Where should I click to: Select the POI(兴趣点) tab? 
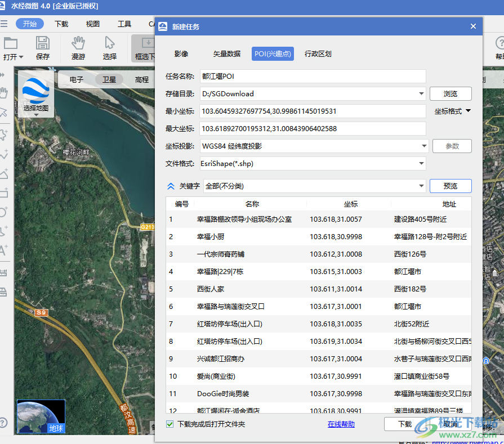click(x=273, y=53)
